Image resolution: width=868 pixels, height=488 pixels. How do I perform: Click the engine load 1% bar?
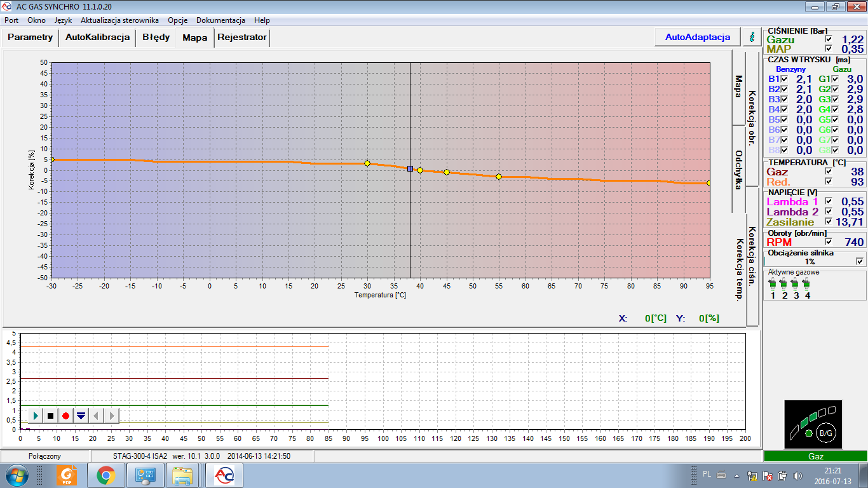(x=810, y=261)
